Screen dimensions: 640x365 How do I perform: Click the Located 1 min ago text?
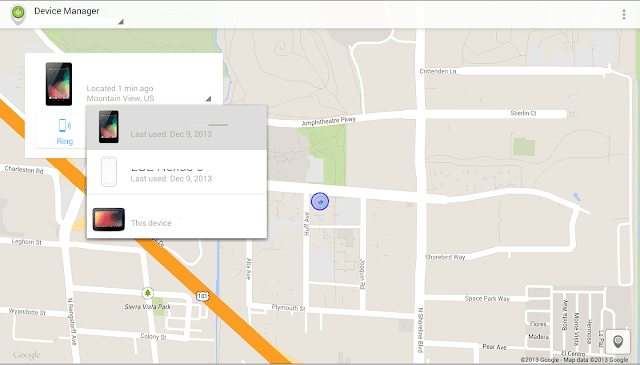click(x=120, y=88)
